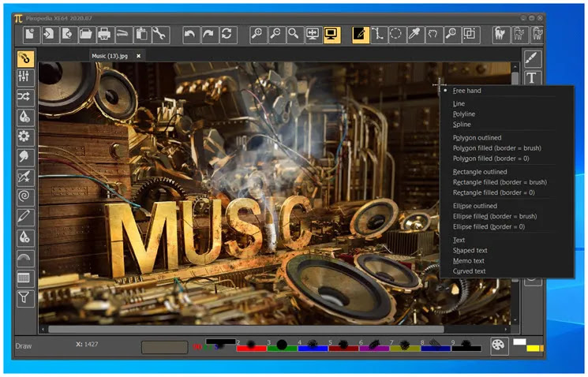The height and width of the screenshot is (377, 588).
Task: Click the arc rainbow sidebar icon
Action: [x=25, y=258]
